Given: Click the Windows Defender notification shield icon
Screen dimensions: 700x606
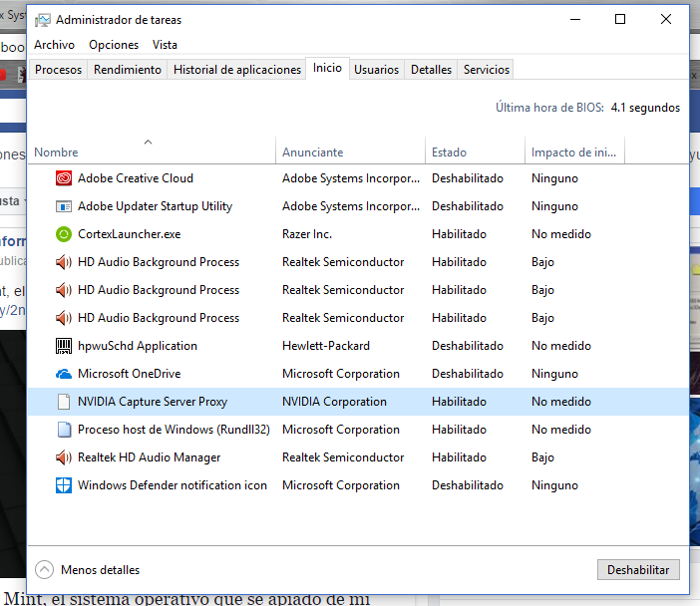Looking at the screenshot, I should point(64,485).
